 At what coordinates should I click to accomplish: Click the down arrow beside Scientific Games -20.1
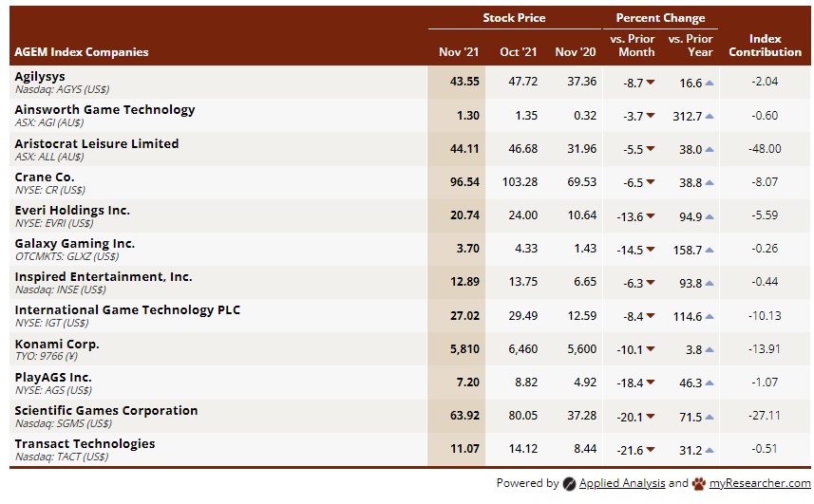(x=650, y=417)
